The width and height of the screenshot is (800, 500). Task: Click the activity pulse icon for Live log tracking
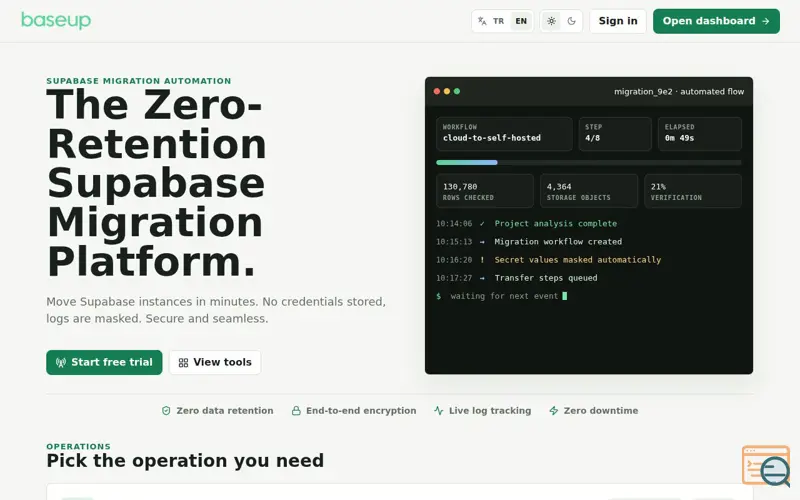(438, 411)
